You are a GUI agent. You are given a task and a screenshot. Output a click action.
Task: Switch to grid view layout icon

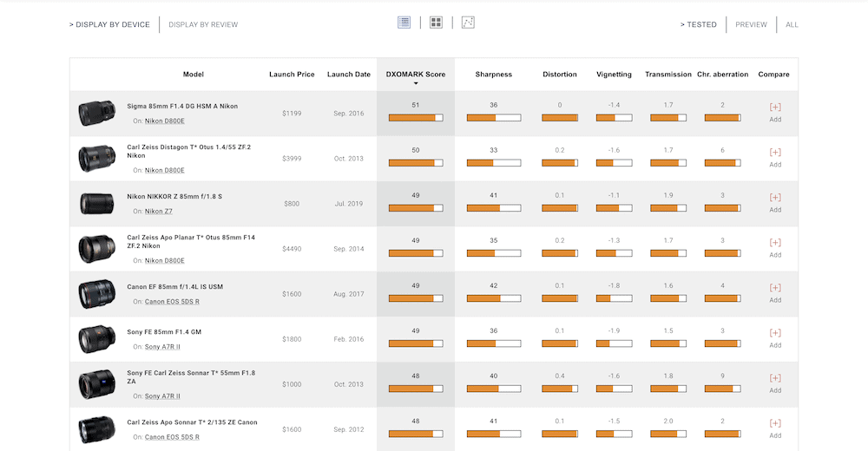point(436,23)
